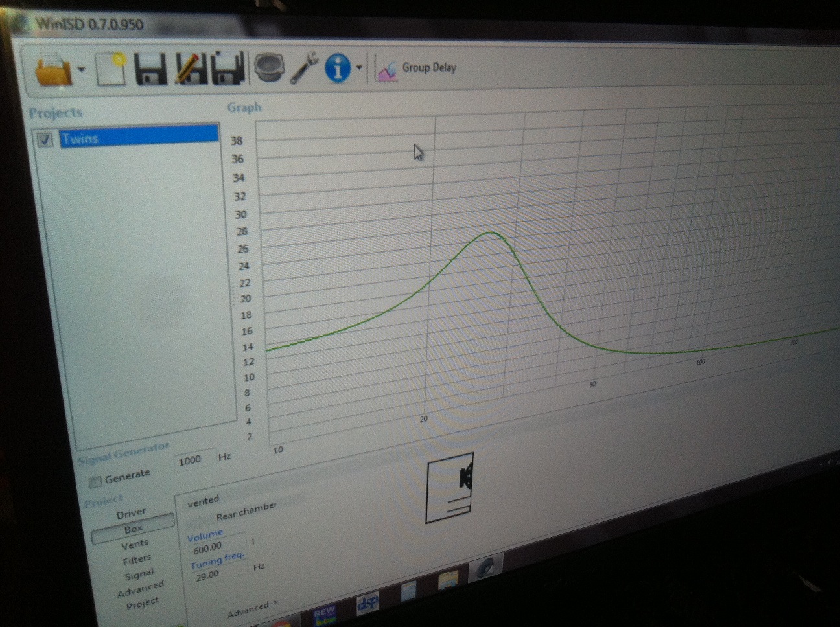Click the signal generator frequency field showing 1000
This screenshot has height=627, width=840.
[194, 460]
